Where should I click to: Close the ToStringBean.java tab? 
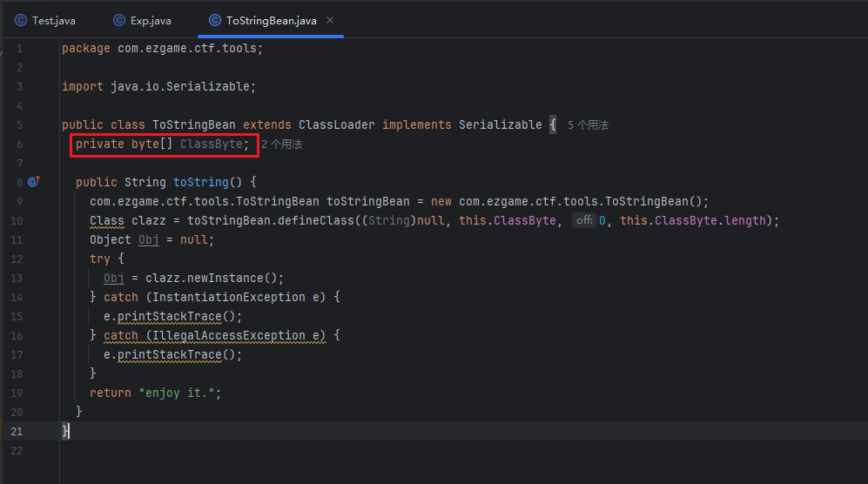330,20
